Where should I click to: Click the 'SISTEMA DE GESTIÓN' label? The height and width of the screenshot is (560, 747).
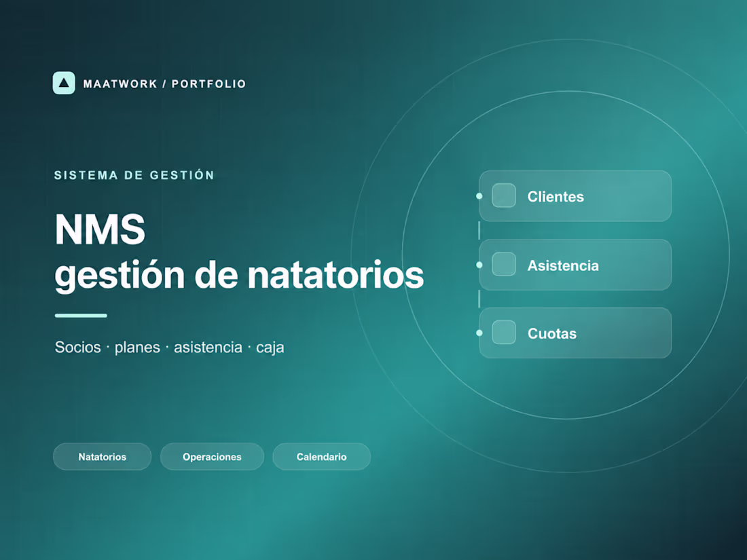point(134,175)
